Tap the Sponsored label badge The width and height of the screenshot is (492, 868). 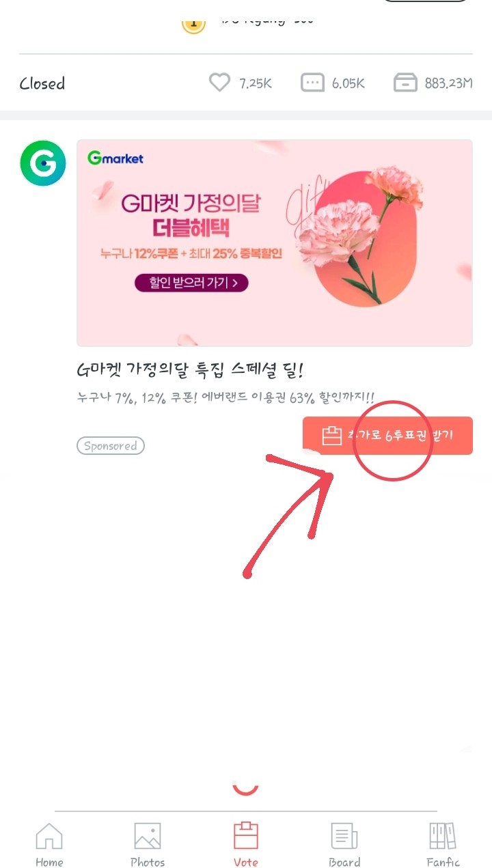[x=111, y=446]
